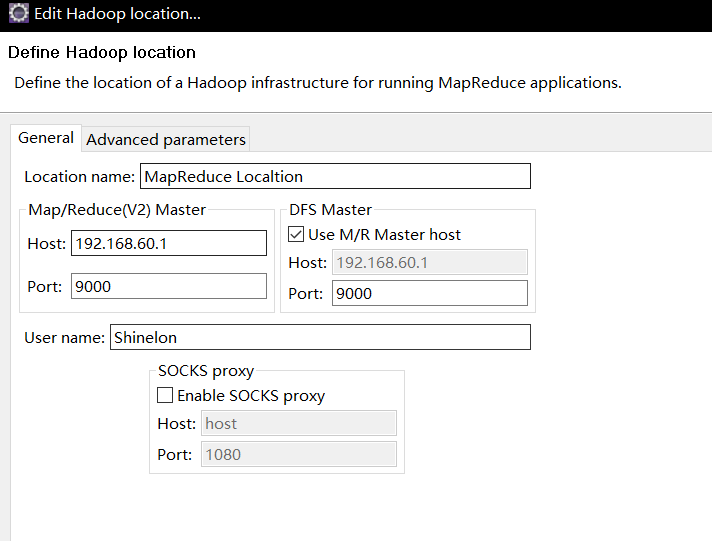Click the Location name label
The width and height of the screenshot is (712, 541).
coord(79,177)
